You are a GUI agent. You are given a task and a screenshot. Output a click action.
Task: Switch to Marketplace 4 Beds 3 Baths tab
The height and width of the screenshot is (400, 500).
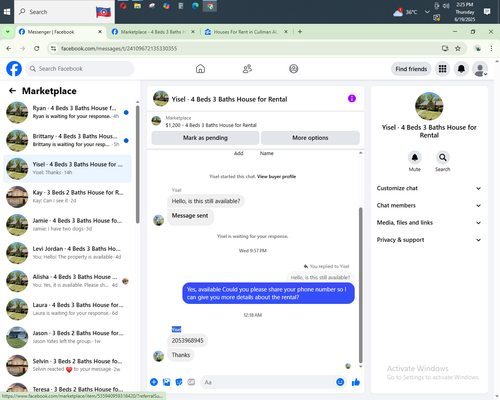[x=153, y=32]
